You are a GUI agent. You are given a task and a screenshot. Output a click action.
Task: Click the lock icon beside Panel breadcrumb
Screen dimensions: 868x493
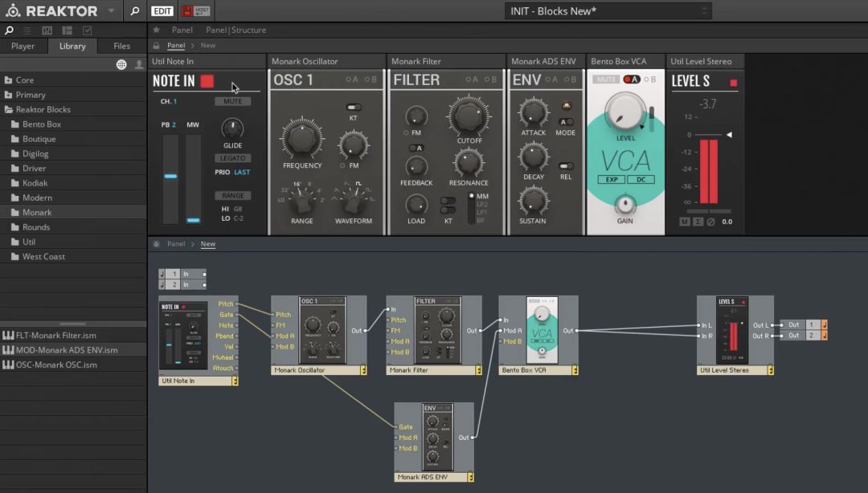156,46
